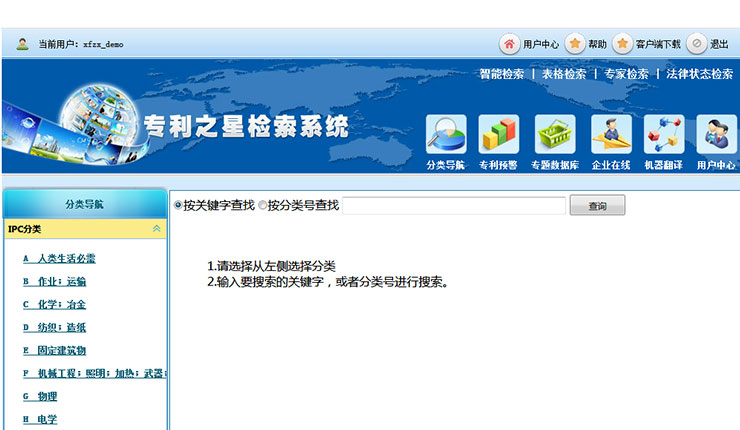Open the 专利预警 bar chart icon
Image resolution: width=740 pixels, height=430 pixels.
[x=499, y=134]
